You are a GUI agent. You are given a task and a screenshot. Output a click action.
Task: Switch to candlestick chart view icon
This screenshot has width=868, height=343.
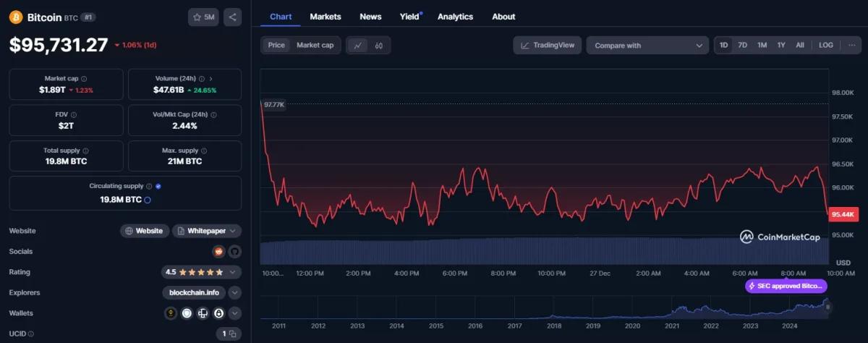tap(379, 45)
